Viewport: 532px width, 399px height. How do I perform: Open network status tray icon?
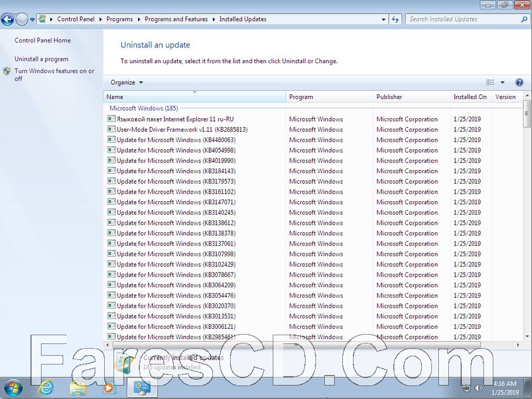(x=466, y=388)
